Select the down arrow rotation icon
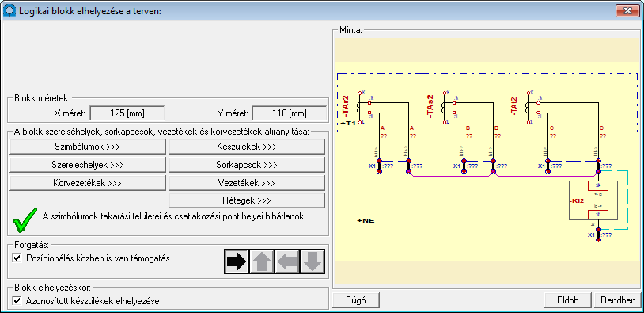This screenshot has width=644, height=313. [313, 261]
